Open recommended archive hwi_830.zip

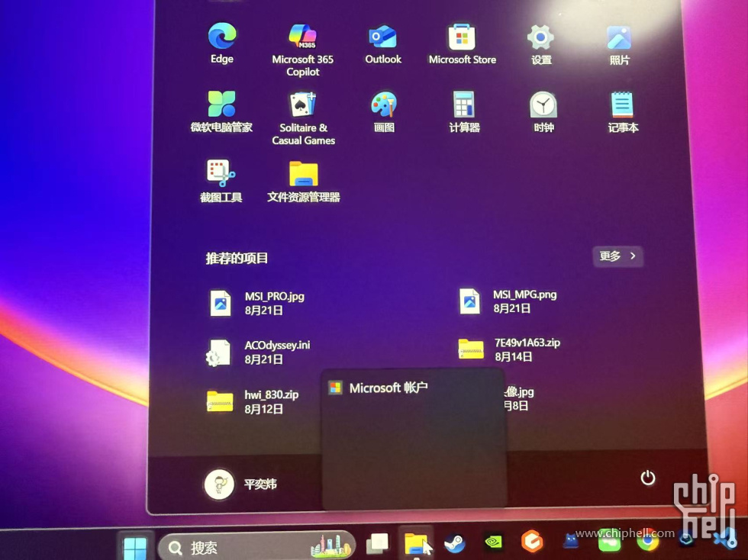253,401
